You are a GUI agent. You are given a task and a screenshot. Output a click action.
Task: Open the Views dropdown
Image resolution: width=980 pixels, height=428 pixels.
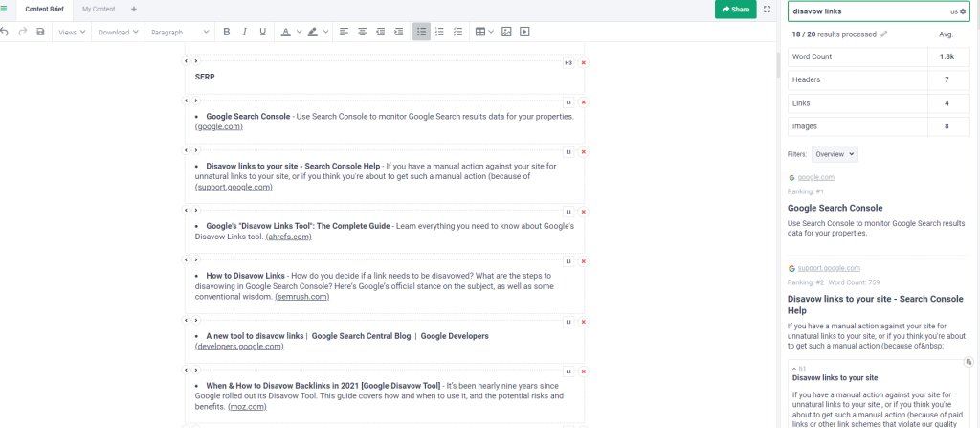click(72, 32)
